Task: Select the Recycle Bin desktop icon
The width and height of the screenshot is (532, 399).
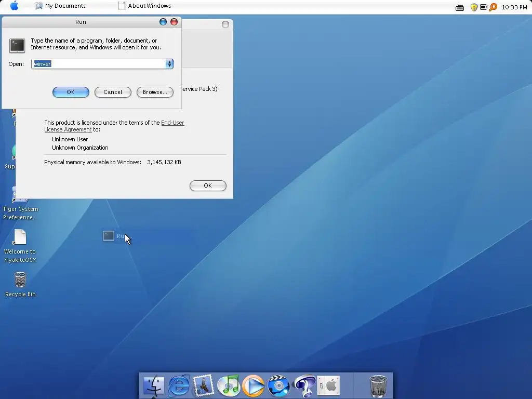Action: (x=20, y=284)
